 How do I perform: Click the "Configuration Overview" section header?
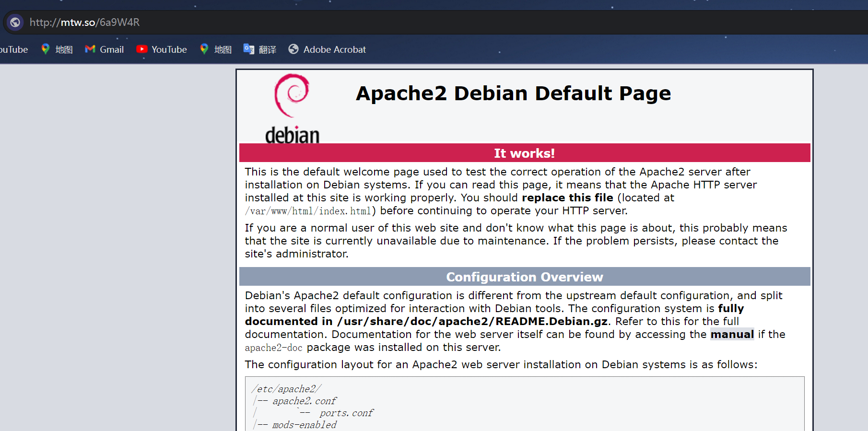point(524,277)
